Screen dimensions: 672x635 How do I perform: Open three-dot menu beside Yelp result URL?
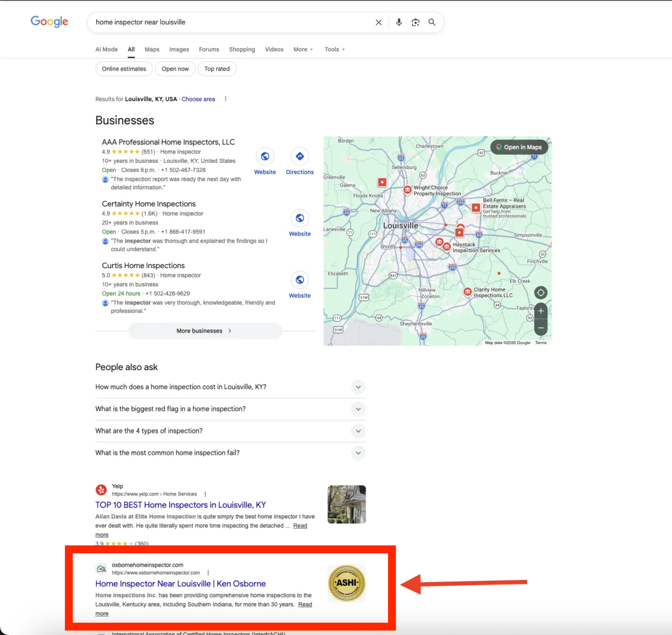coord(206,494)
